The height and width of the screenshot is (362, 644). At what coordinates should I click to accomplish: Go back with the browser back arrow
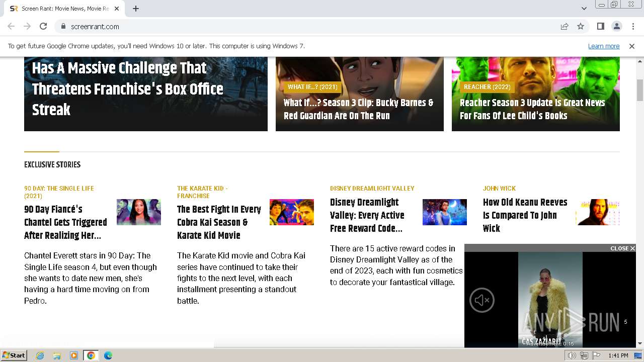11,26
